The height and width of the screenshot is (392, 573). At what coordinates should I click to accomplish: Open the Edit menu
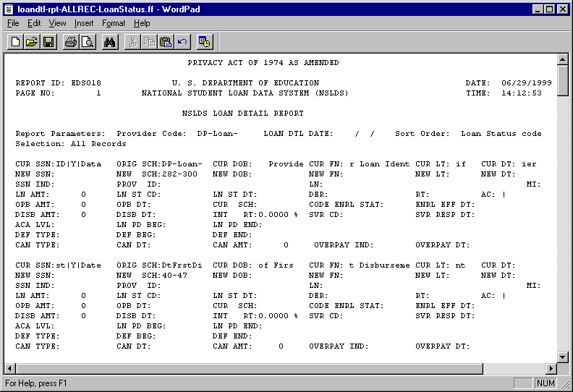34,23
